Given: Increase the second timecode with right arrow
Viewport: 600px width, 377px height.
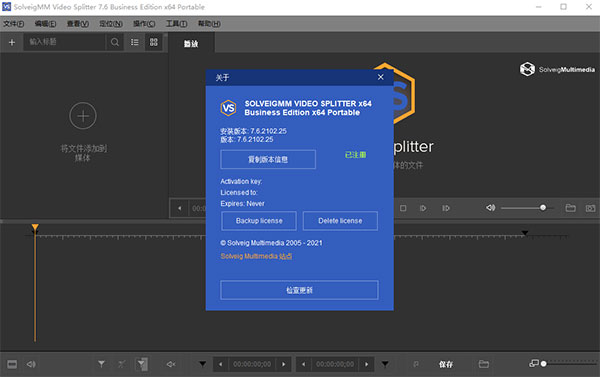Looking at the screenshot, I should point(367,364).
